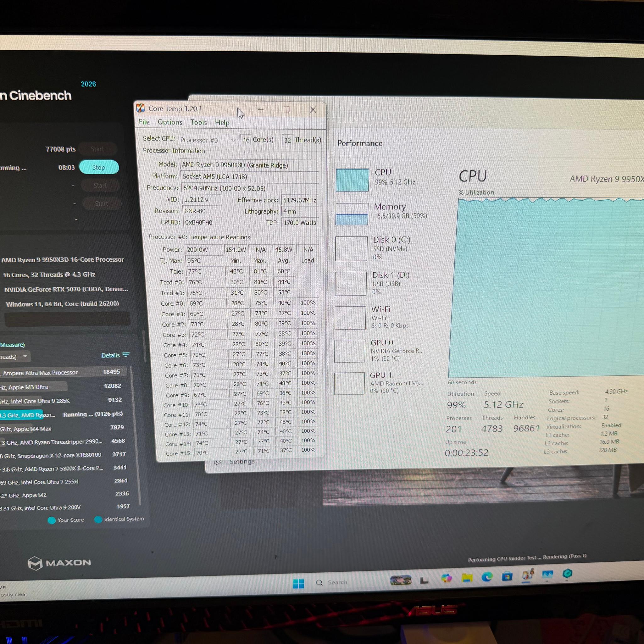Select the Ampere Altra Max Processor ranking row
This screenshot has height=644, width=644.
click(63, 372)
